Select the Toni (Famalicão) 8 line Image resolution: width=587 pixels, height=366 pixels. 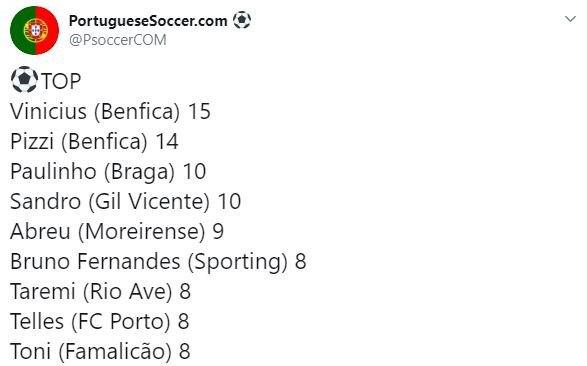(100, 351)
